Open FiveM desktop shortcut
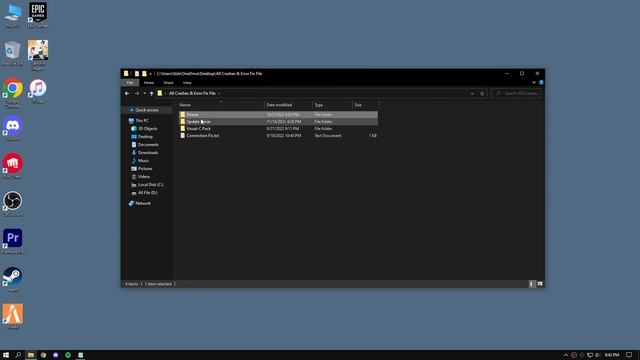 (13, 317)
